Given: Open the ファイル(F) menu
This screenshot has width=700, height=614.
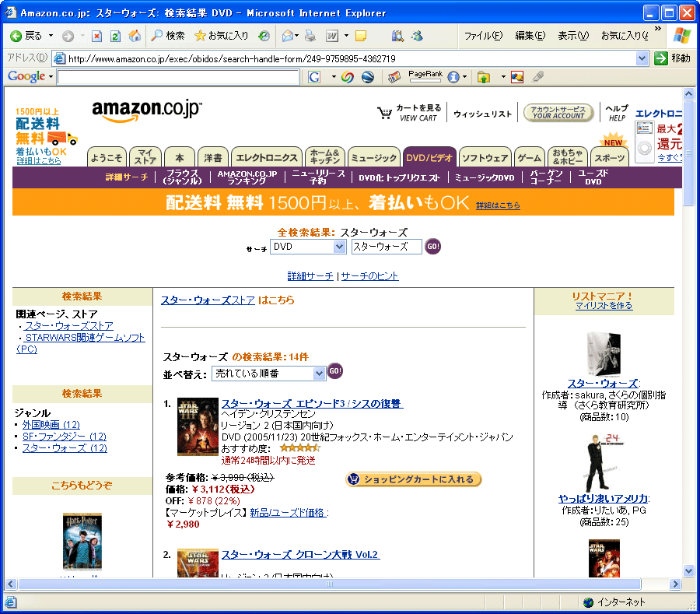Looking at the screenshot, I should pyautogui.click(x=483, y=36).
